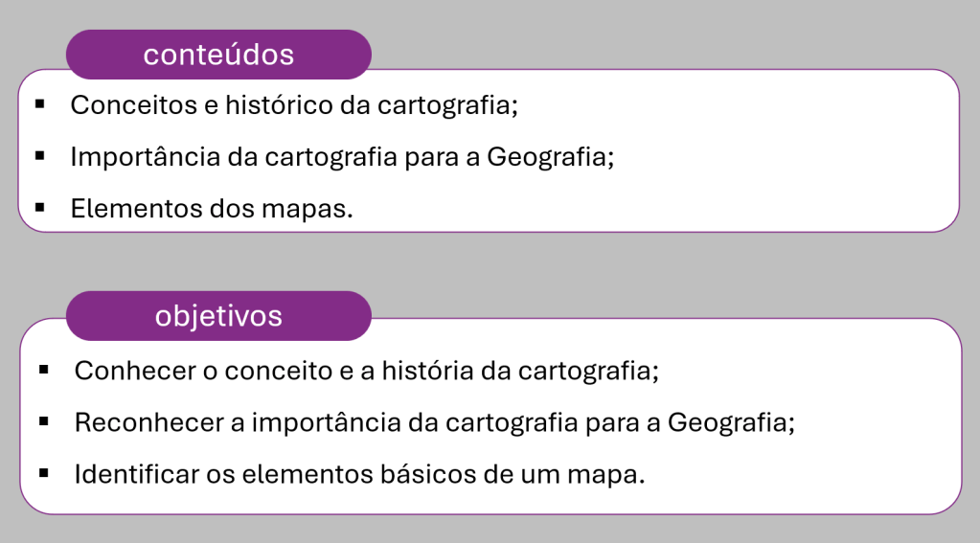Click the gray gap between the two boxes

tap(490, 261)
